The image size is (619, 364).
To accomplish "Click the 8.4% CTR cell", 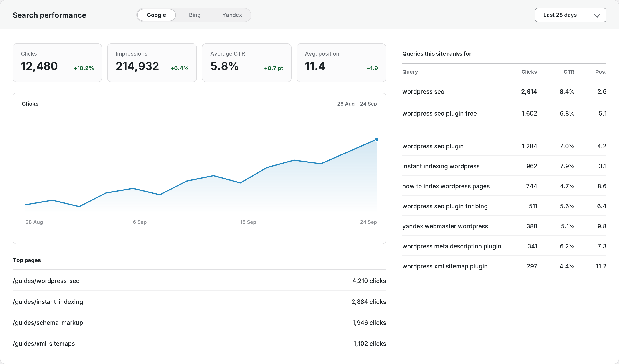I will point(567,91).
